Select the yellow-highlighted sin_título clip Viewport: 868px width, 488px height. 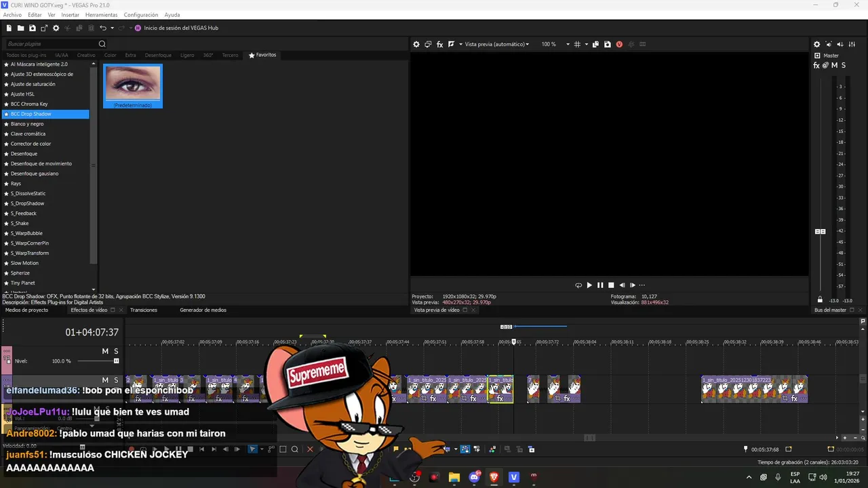pyautogui.click(x=500, y=389)
